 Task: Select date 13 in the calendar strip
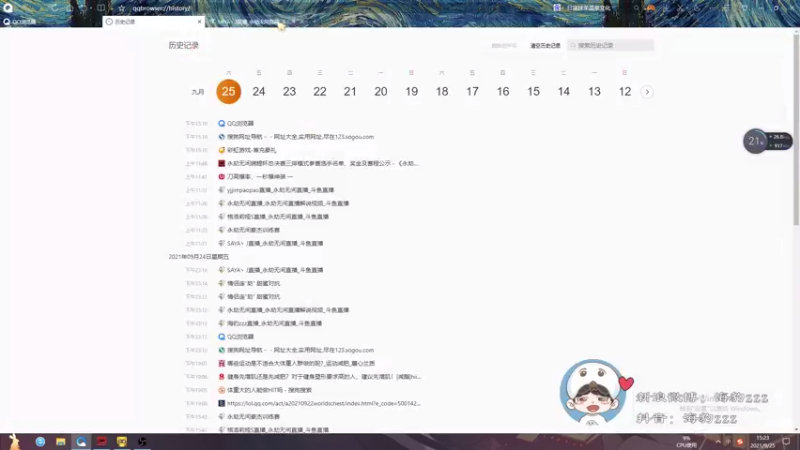pyautogui.click(x=594, y=92)
